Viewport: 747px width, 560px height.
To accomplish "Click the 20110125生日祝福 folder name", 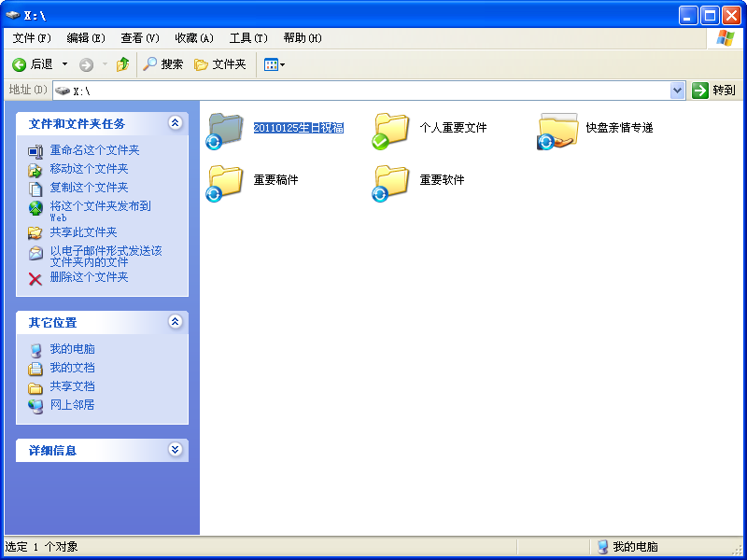I will pyautogui.click(x=298, y=128).
